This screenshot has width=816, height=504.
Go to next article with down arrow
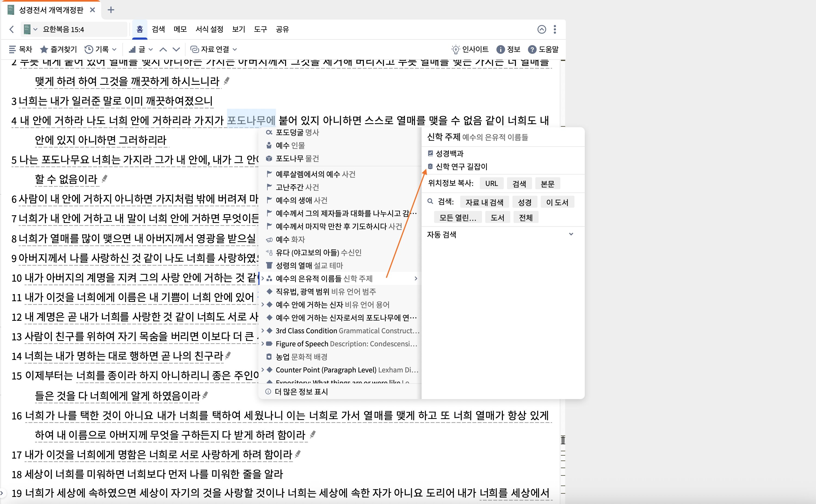(177, 49)
